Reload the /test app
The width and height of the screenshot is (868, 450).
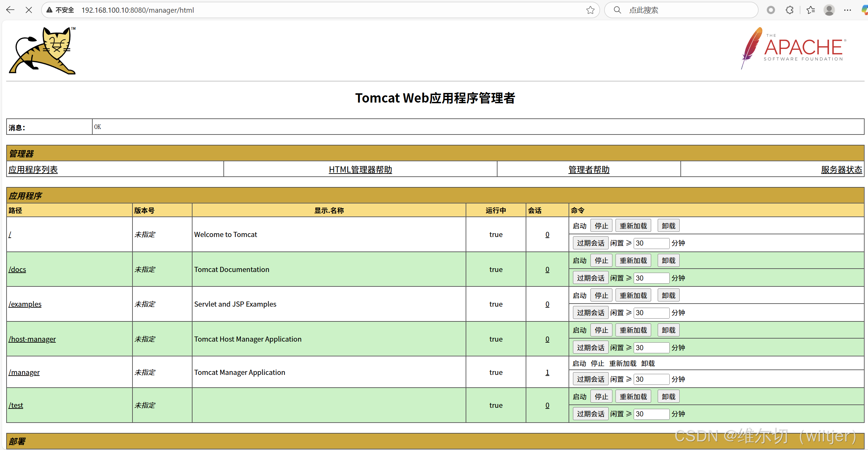[633, 396]
